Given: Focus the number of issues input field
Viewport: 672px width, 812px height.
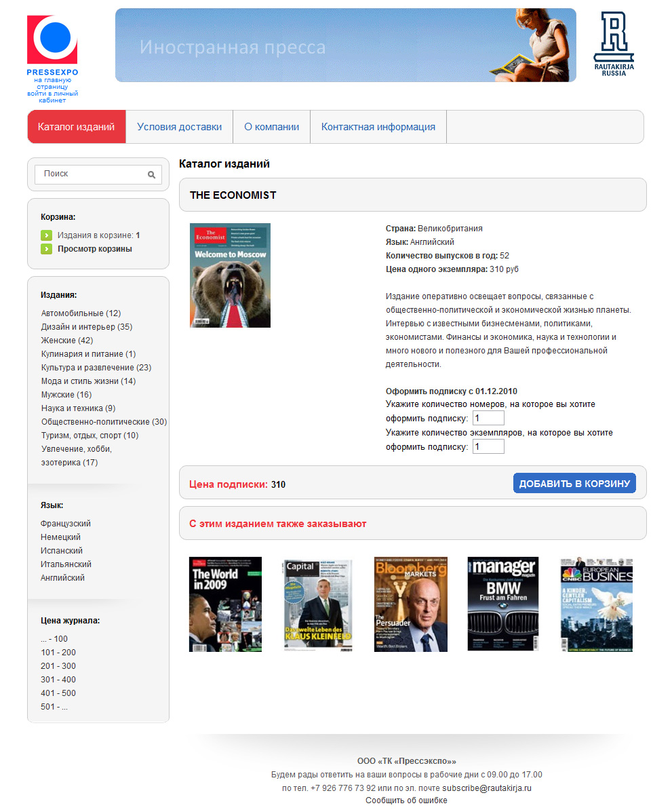Looking at the screenshot, I should [488, 418].
